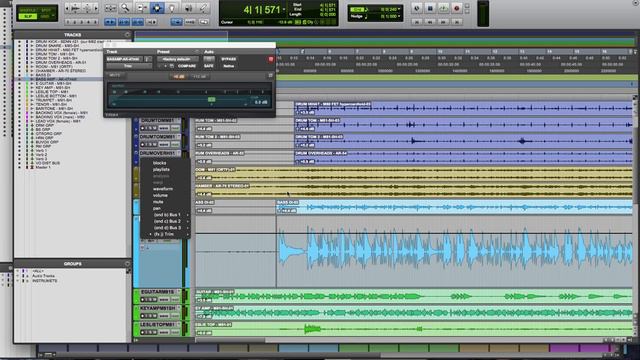Choose mute from track view menu

tap(158, 202)
